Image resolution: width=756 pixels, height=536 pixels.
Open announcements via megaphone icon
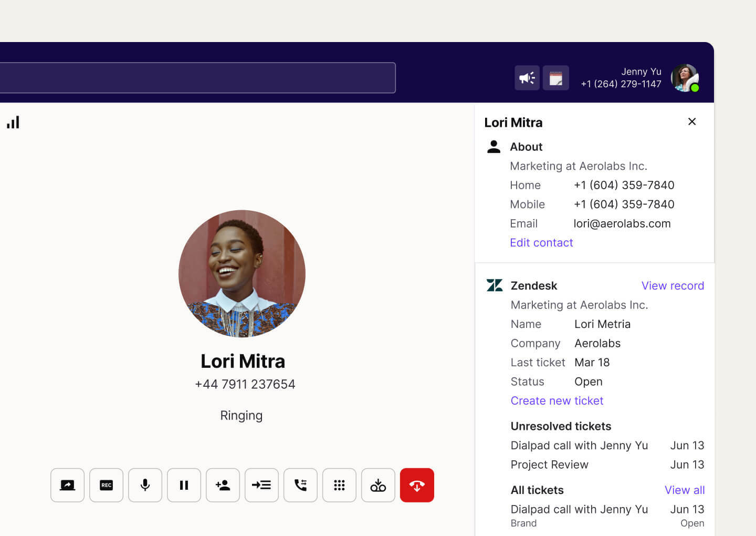(527, 77)
